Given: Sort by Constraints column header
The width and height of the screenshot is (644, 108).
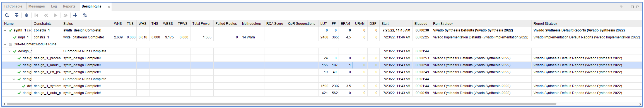Looking at the screenshot, I should click(46, 24).
